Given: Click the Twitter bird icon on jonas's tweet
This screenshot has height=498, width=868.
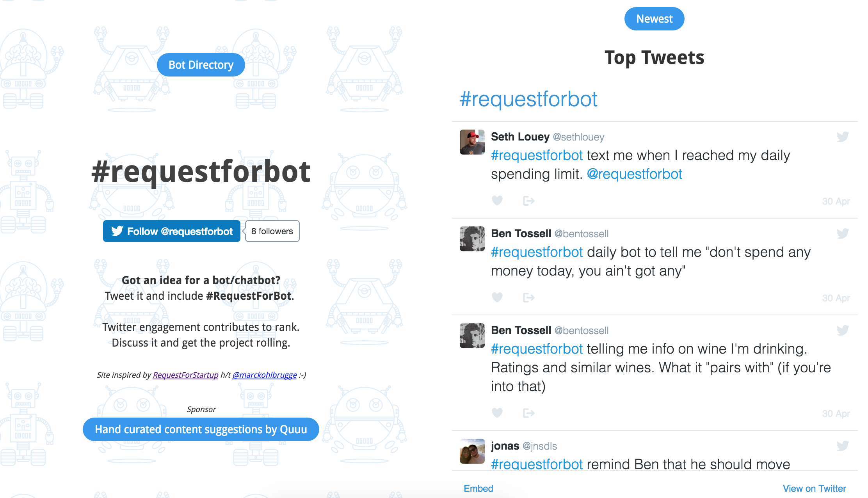Looking at the screenshot, I should [843, 445].
